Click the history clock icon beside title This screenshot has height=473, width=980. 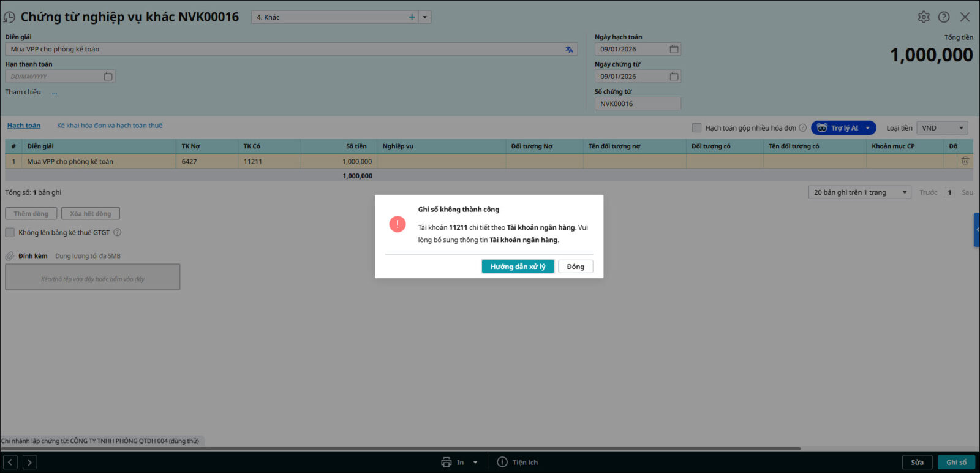[x=9, y=17]
